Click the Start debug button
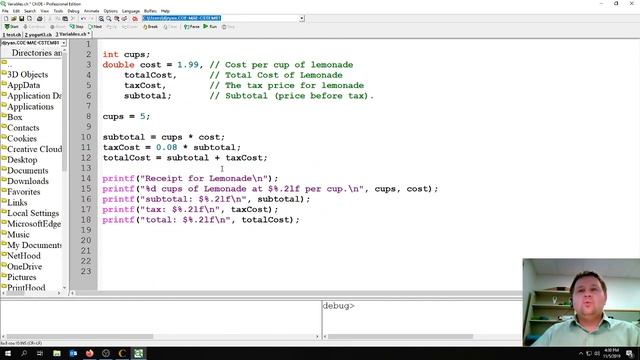 tap(11, 27)
